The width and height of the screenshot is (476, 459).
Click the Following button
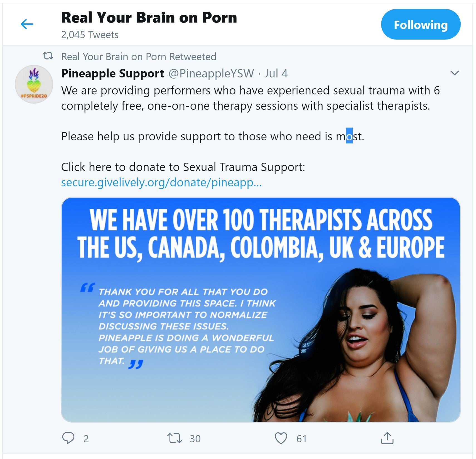click(x=421, y=25)
